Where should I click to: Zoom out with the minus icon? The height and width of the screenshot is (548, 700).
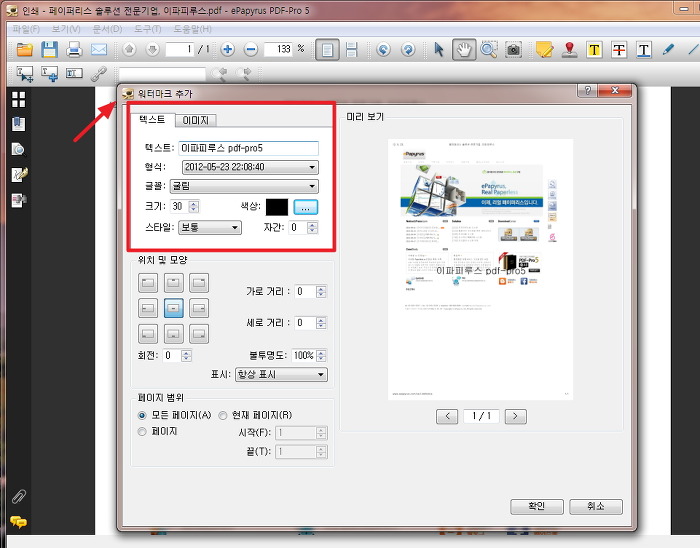pyautogui.click(x=251, y=49)
